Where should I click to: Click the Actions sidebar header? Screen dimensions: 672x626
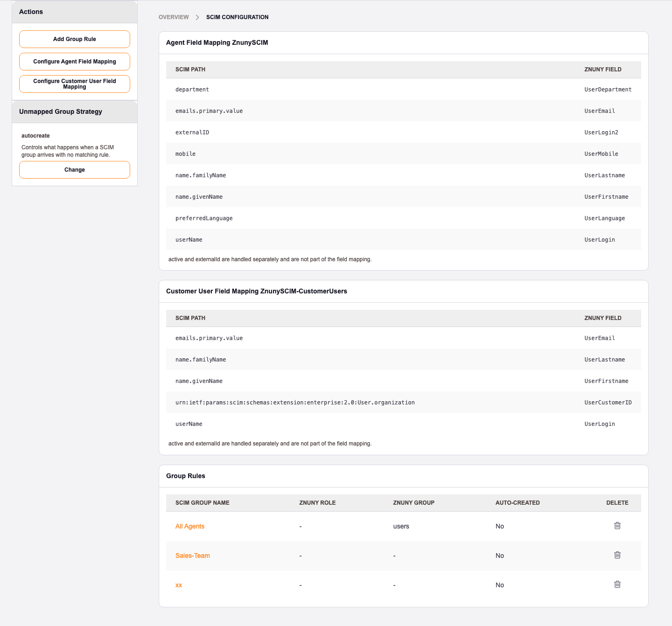(x=31, y=12)
